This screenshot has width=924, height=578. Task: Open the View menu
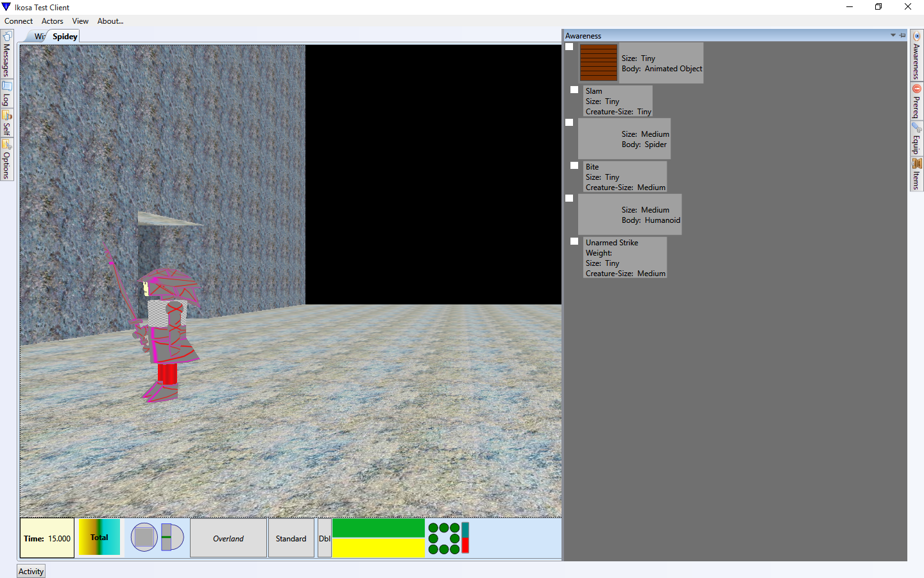coord(80,21)
